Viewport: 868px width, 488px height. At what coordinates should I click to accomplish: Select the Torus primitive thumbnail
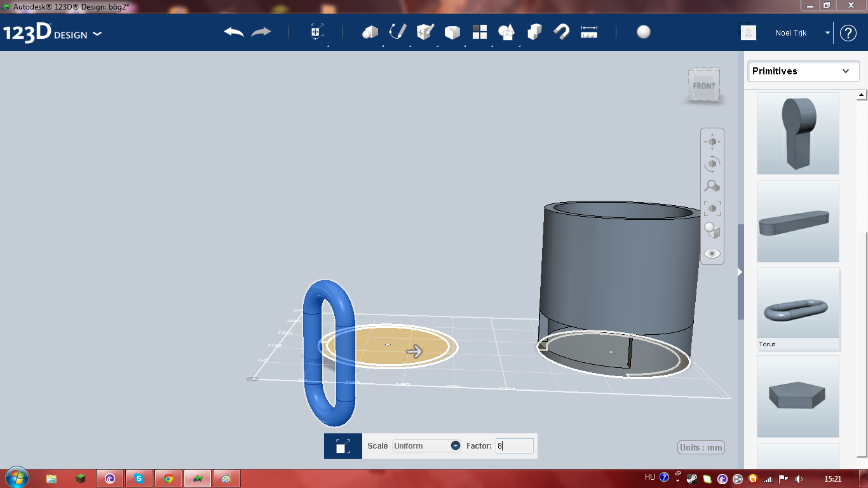[798, 309]
